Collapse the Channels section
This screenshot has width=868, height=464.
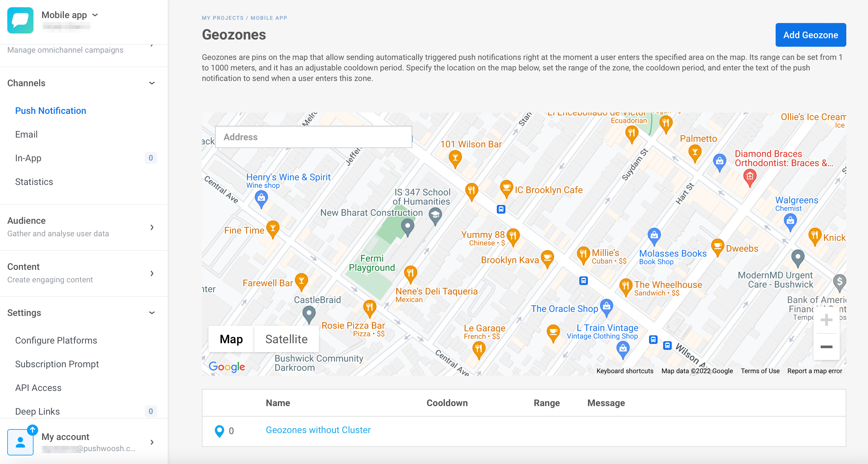152,83
